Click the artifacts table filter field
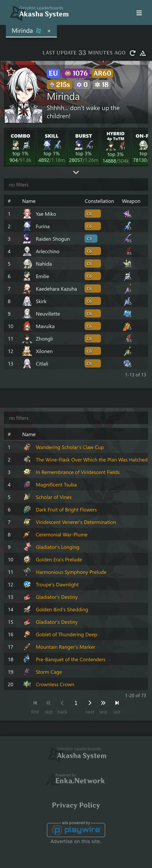 tap(76, 418)
